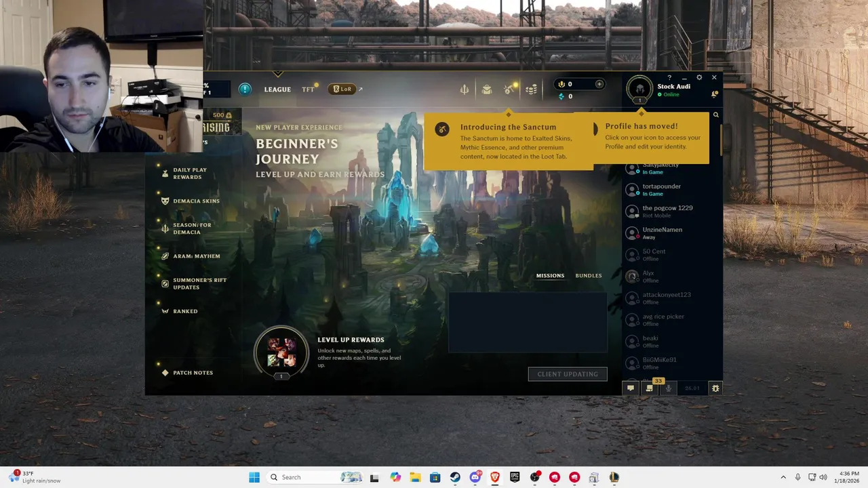Open the Loot chest icon
This screenshot has width=868, height=488.
pos(487,89)
